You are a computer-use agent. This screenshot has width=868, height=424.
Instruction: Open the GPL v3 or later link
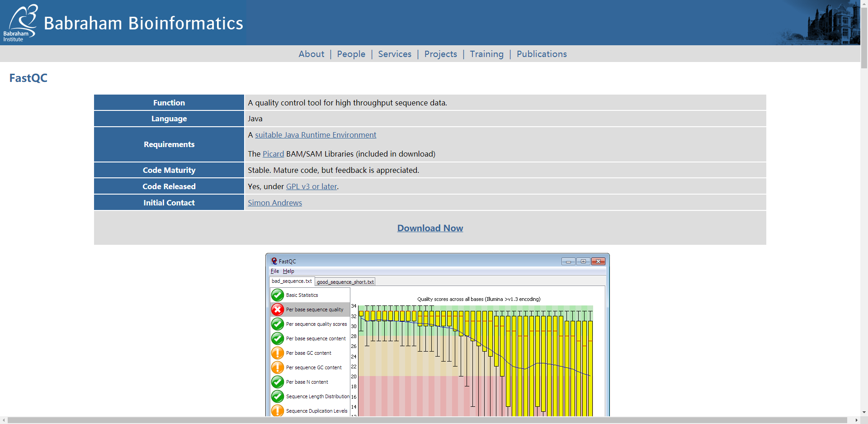tap(311, 186)
